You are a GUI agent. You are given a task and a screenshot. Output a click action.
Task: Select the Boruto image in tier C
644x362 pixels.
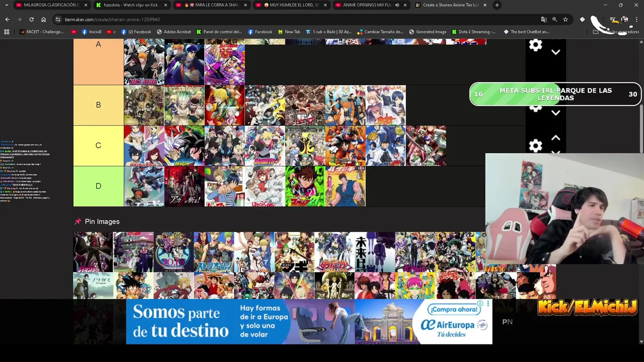265,146
